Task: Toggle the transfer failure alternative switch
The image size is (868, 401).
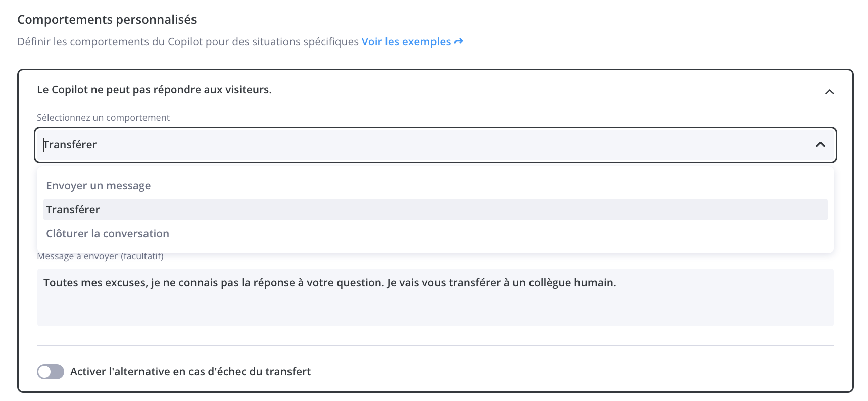Action: coord(51,372)
